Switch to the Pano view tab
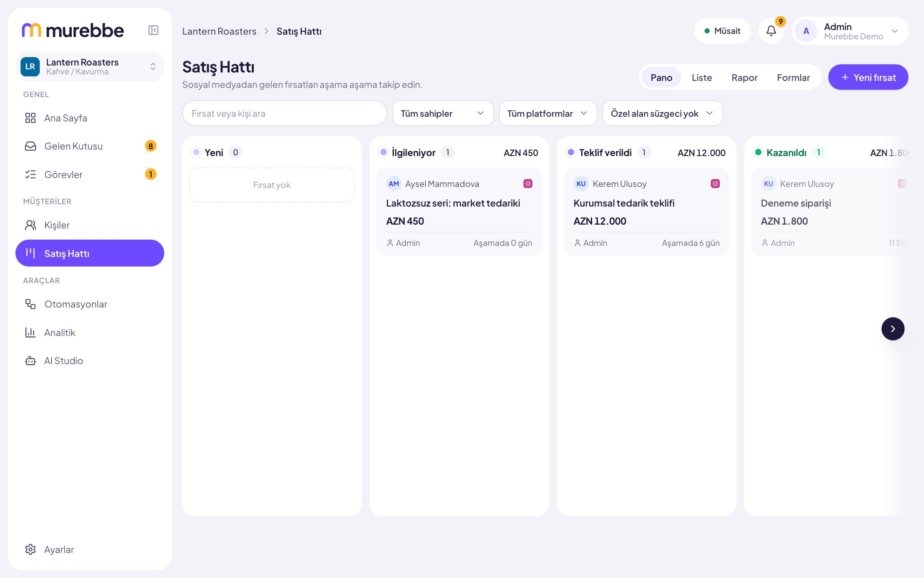This screenshot has height=578, width=924. [661, 77]
